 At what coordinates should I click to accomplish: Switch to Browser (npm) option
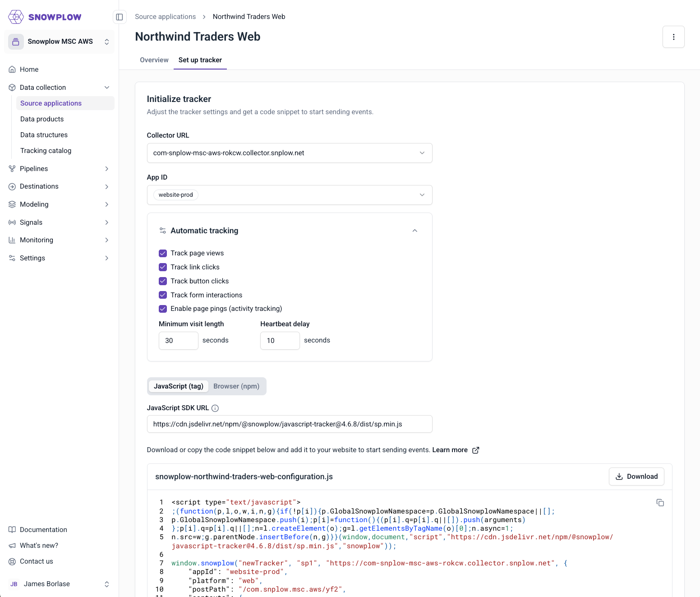click(x=236, y=386)
